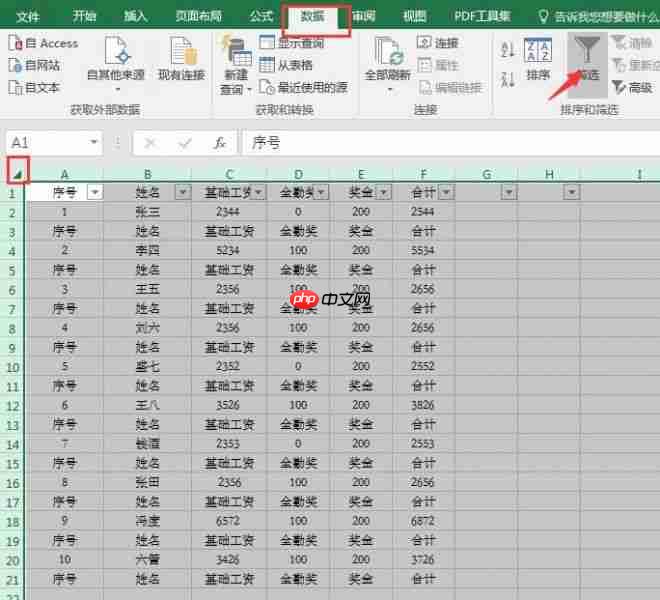Select column C header
The height and width of the screenshot is (600, 660).
coord(229,174)
